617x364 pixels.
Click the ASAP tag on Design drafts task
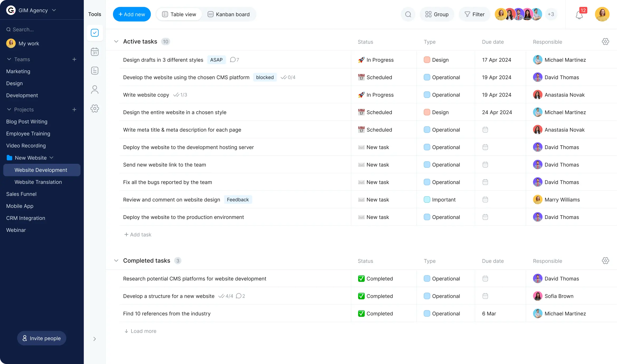pos(216,60)
